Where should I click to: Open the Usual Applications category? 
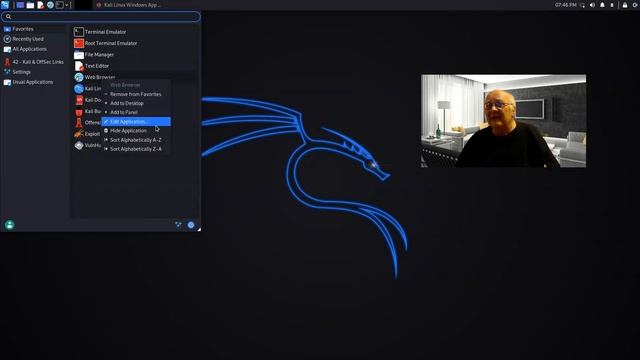click(34, 82)
